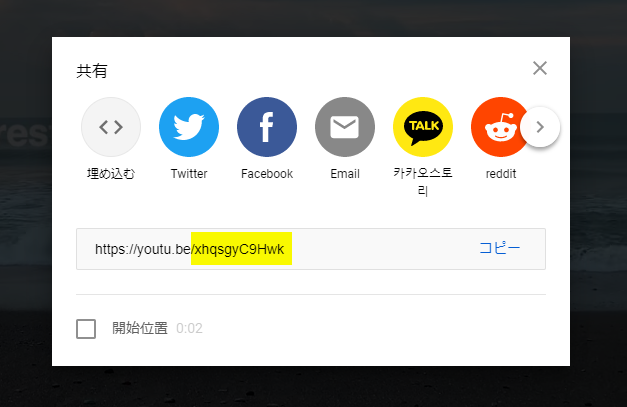Click the 카카오스토리 text label
The height and width of the screenshot is (407, 627).
(423, 182)
